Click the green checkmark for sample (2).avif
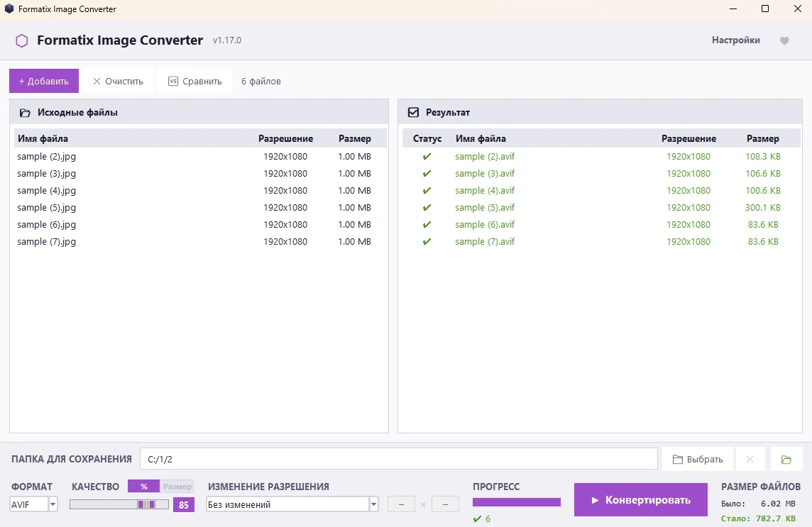The width and height of the screenshot is (812, 527). point(427,156)
